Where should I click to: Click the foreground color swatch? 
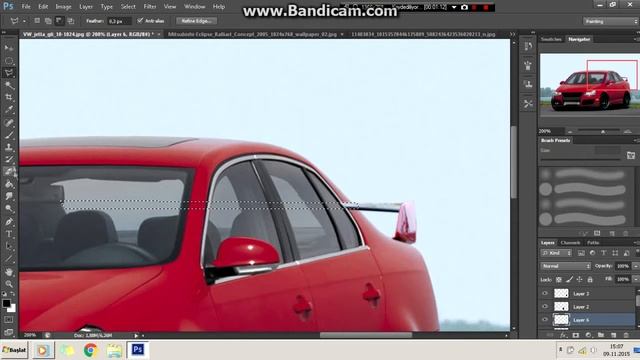point(6,304)
